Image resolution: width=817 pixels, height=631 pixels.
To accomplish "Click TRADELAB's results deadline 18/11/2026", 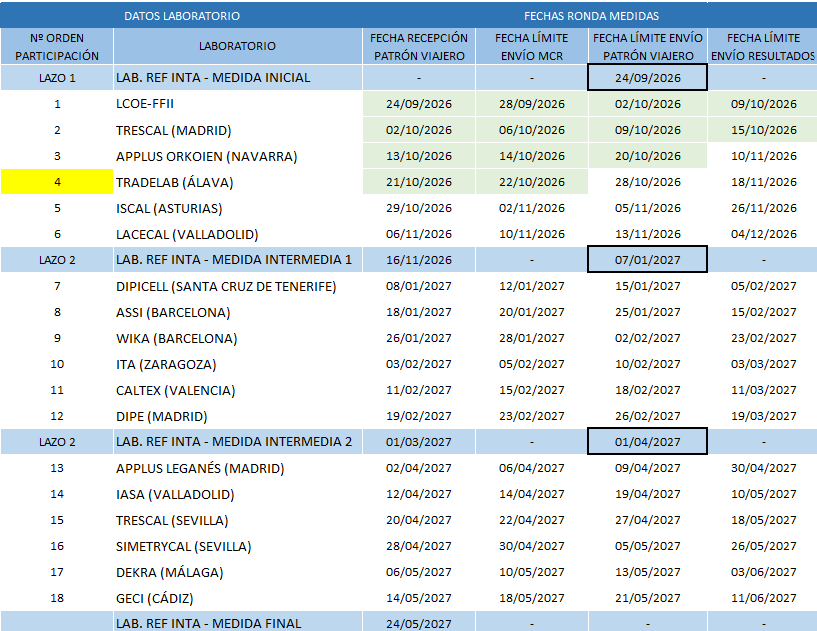I will pos(763,182).
